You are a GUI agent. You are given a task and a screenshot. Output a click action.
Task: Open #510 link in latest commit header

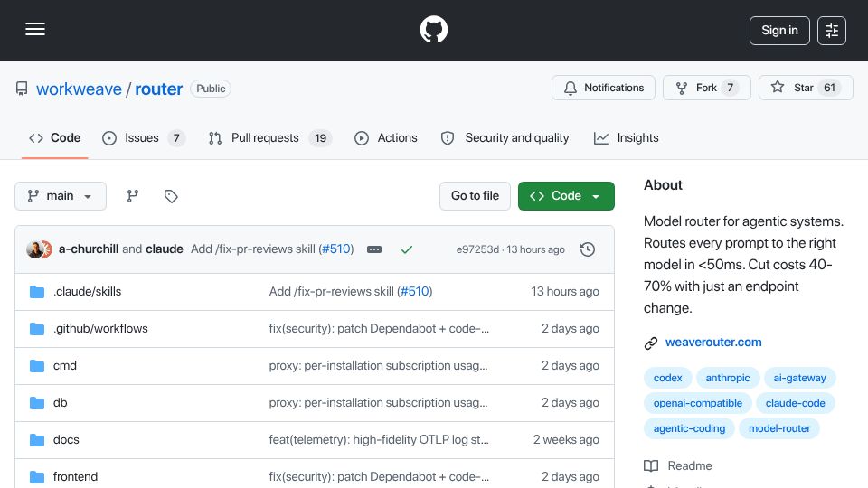click(x=336, y=249)
